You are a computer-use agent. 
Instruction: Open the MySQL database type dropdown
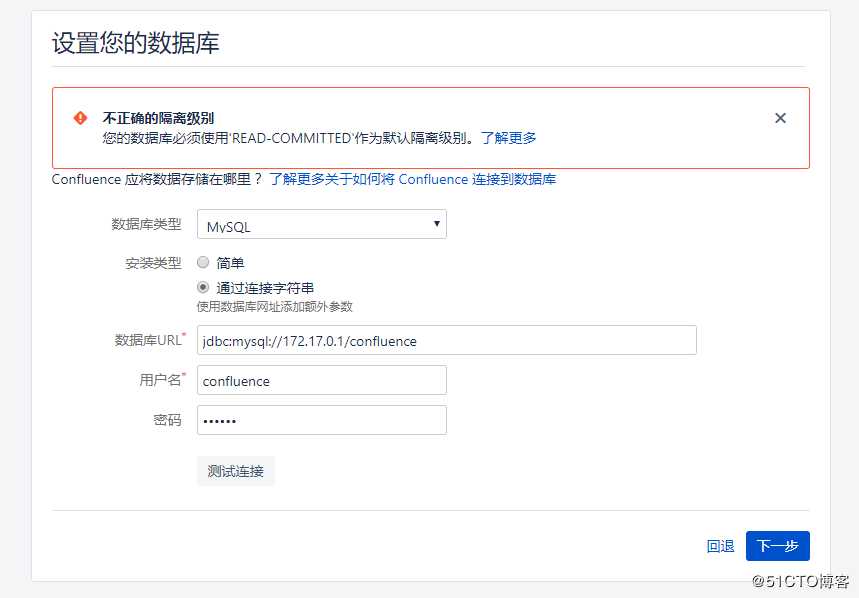(322, 224)
